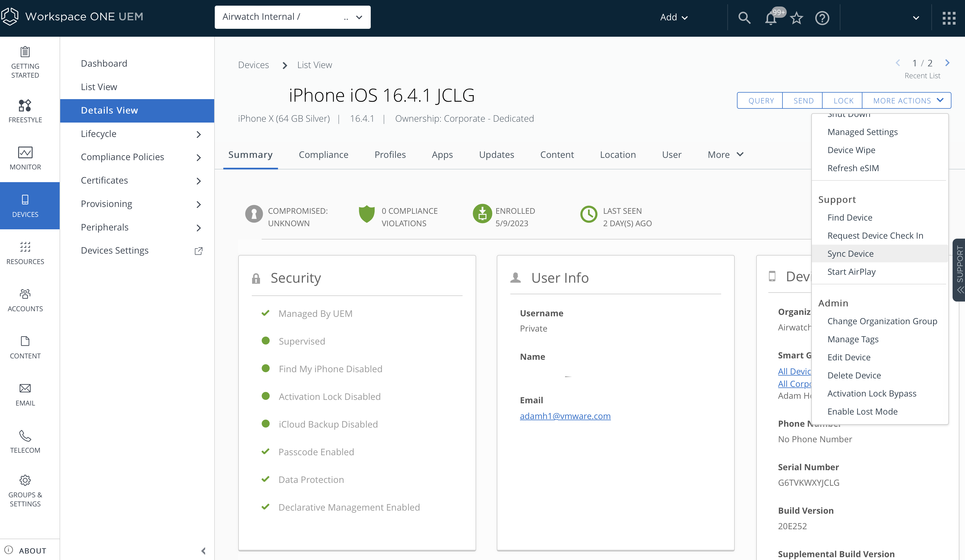Click the favorites star icon
The width and height of the screenshot is (965, 560).
[x=797, y=18]
